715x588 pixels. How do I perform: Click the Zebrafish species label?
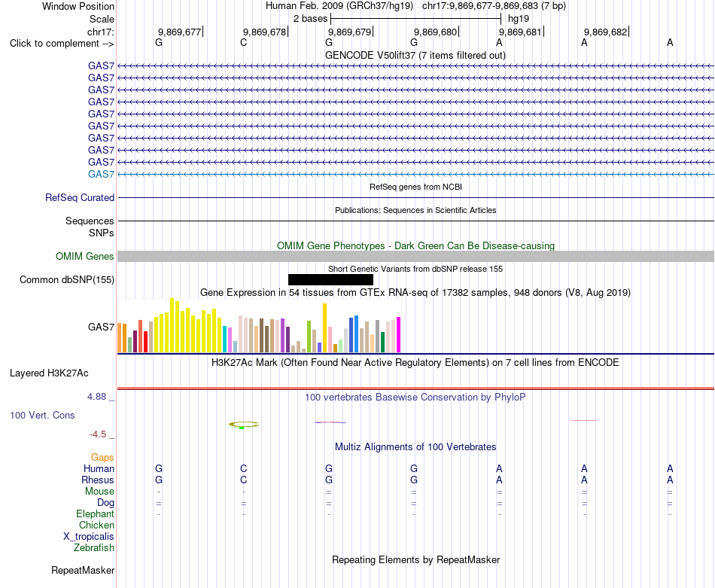[94, 548]
